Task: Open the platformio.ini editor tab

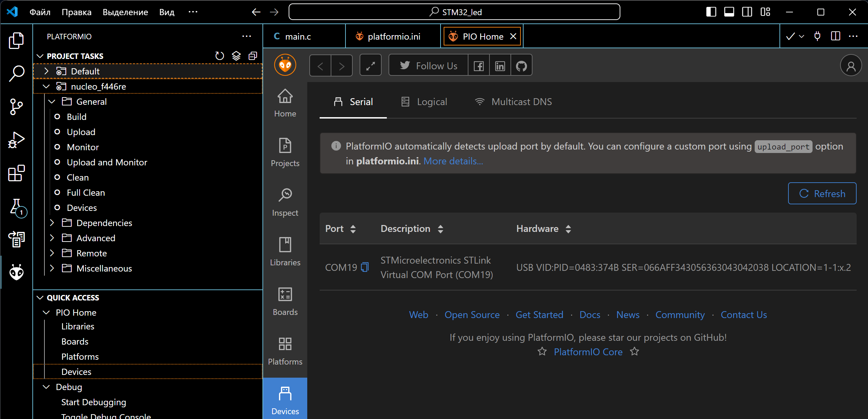Action: coord(393,37)
